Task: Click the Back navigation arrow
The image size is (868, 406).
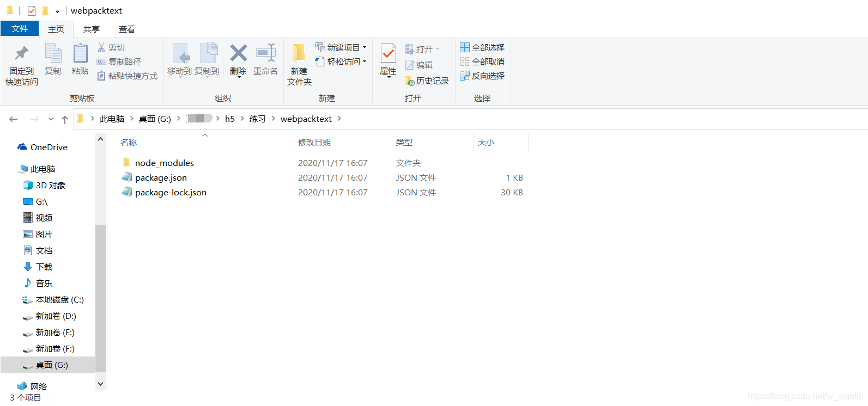Action: [14, 119]
